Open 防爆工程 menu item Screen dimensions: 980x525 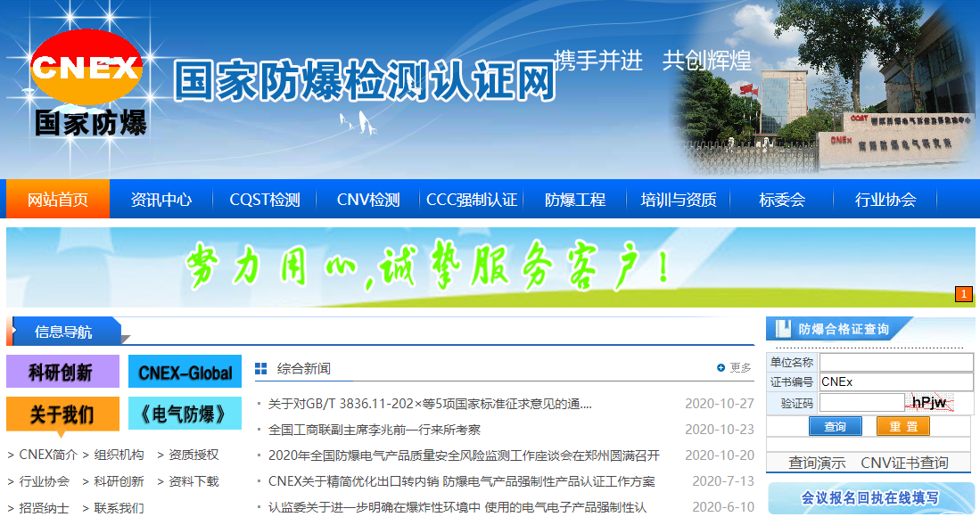(575, 200)
